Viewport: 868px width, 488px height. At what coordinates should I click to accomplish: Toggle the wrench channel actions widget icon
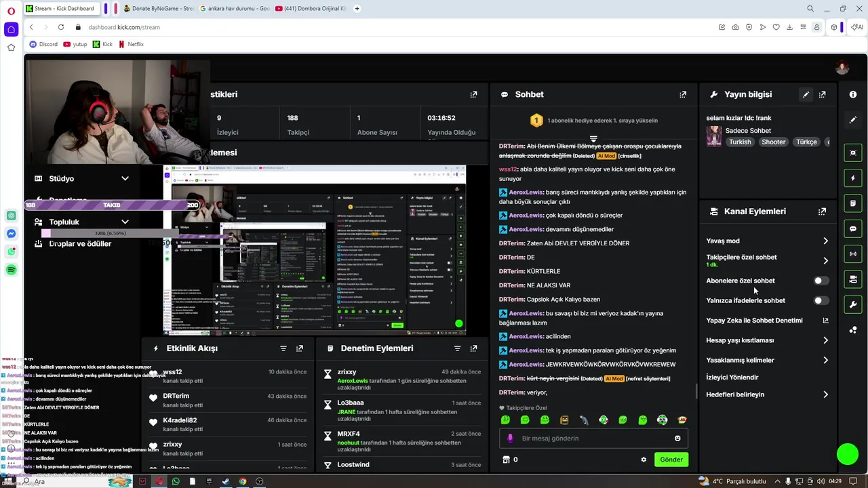pos(853,304)
